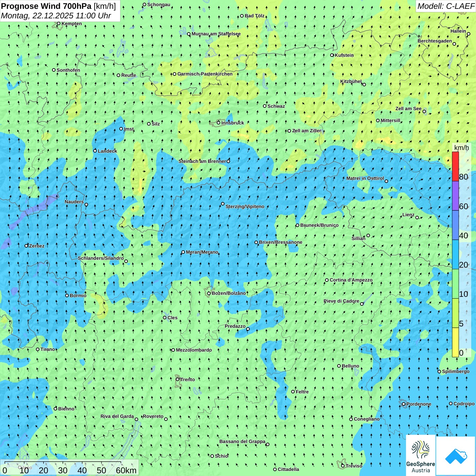476x476 pixels.
Task: Click the Hallein location marker
Action: [x=468, y=34]
